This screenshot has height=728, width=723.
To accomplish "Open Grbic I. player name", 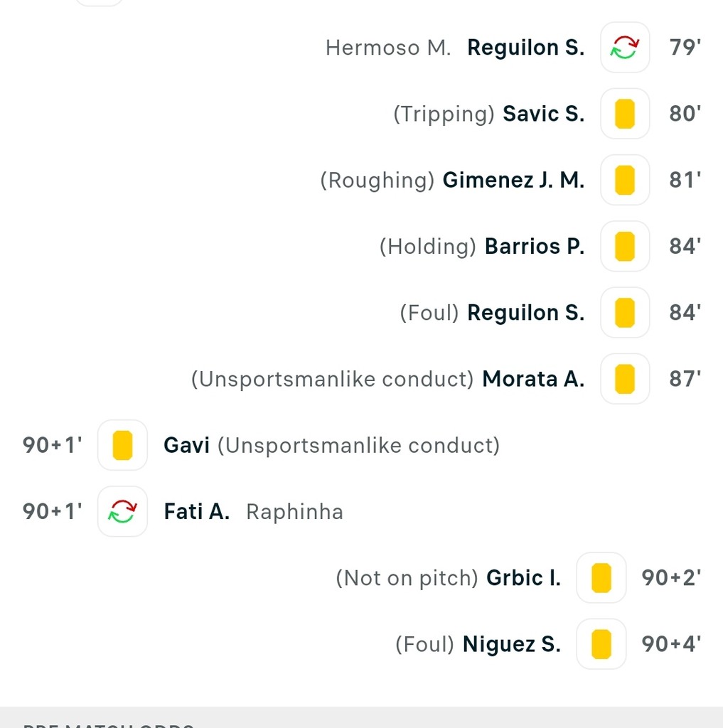I will [523, 577].
